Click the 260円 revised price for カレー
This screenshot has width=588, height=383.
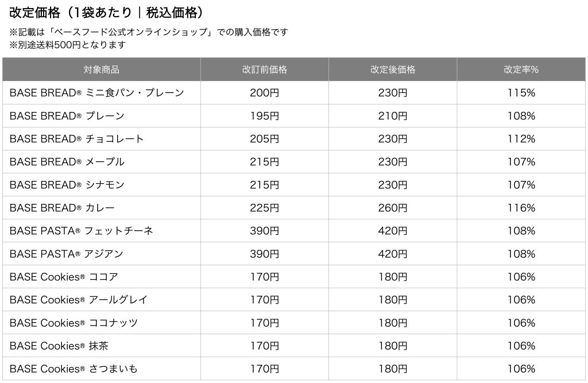393,208
